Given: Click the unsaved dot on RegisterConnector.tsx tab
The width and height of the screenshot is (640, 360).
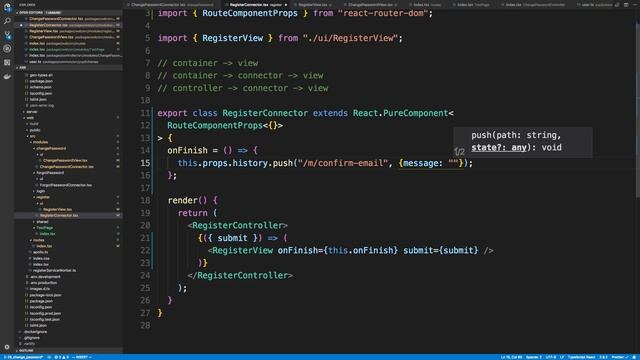Looking at the screenshot, I should [x=285, y=5].
